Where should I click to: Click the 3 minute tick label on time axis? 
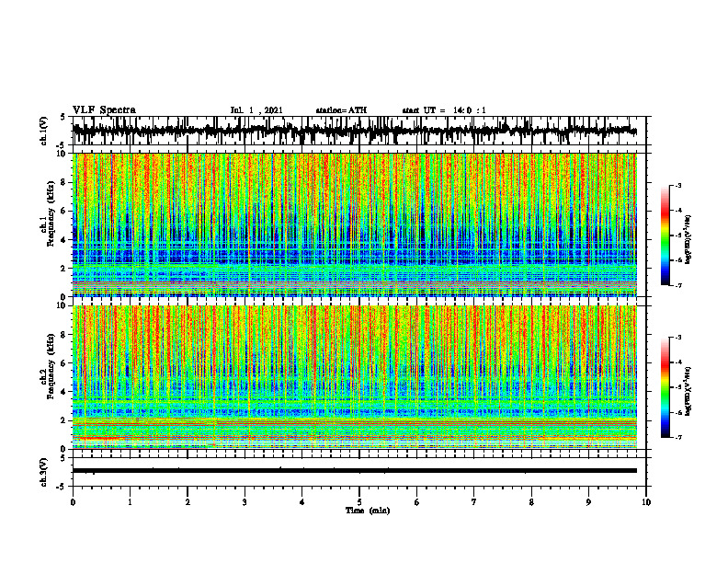pos(245,502)
